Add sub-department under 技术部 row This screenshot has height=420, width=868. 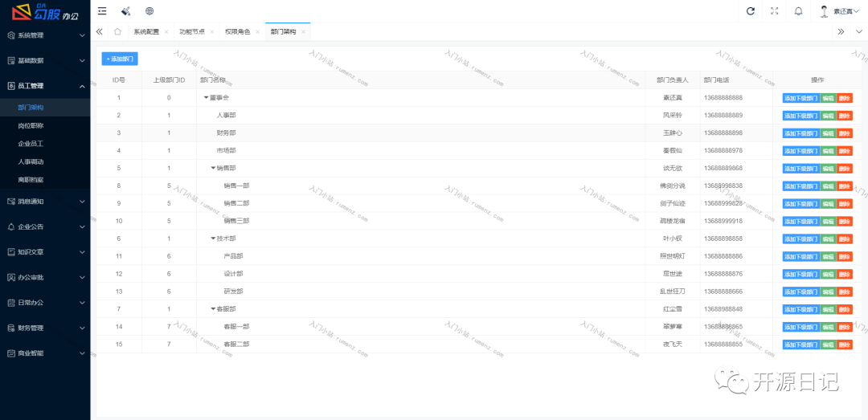[x=801, y=239]
